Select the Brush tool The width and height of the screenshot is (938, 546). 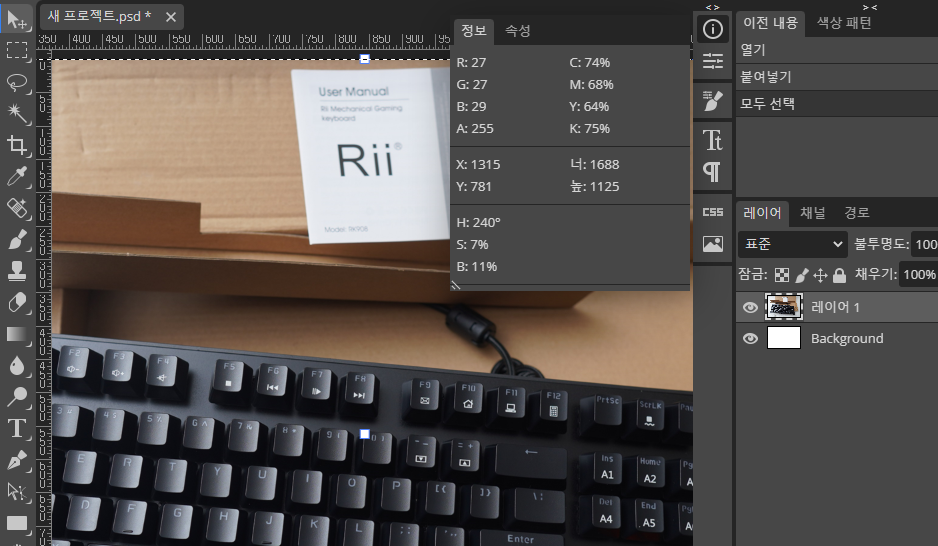[x=17, y=240]
